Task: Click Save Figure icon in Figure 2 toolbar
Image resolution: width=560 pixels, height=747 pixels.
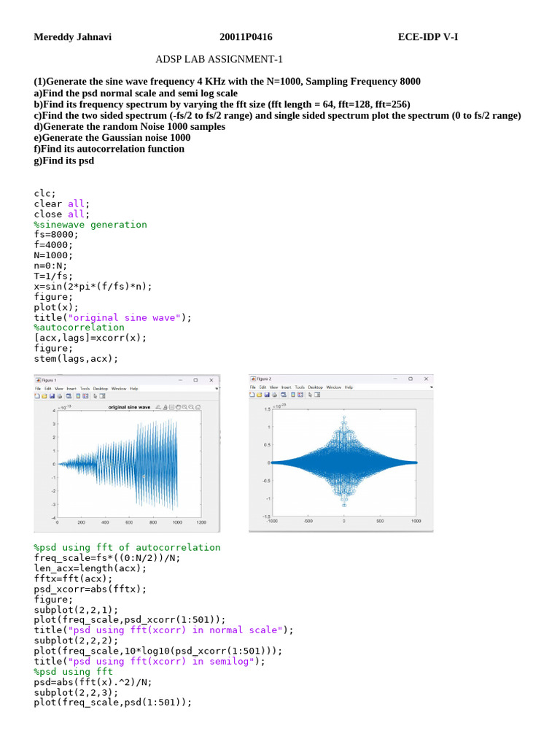Action: (x=267, y=395)
